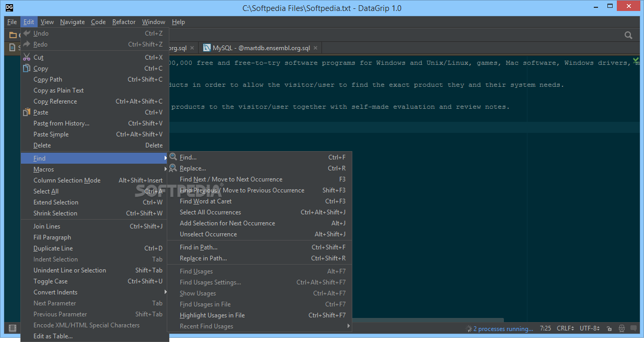Image resolution: width=644 pixels, height=342 pixels.
Task: Expand the Macros submenu
Action: (95, 169)
